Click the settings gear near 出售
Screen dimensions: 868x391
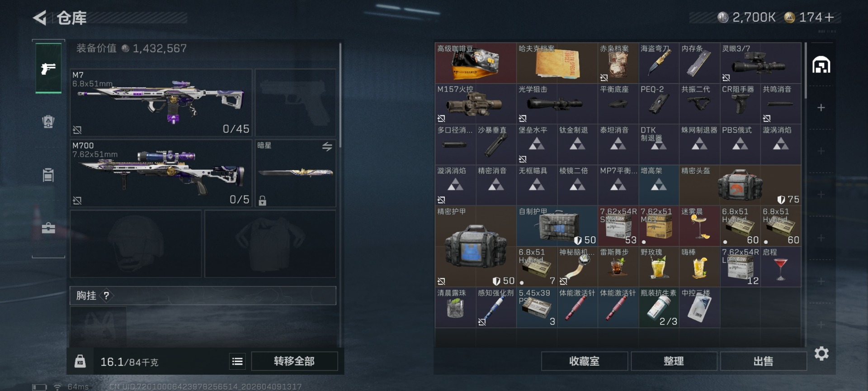(x=821, y=353)
